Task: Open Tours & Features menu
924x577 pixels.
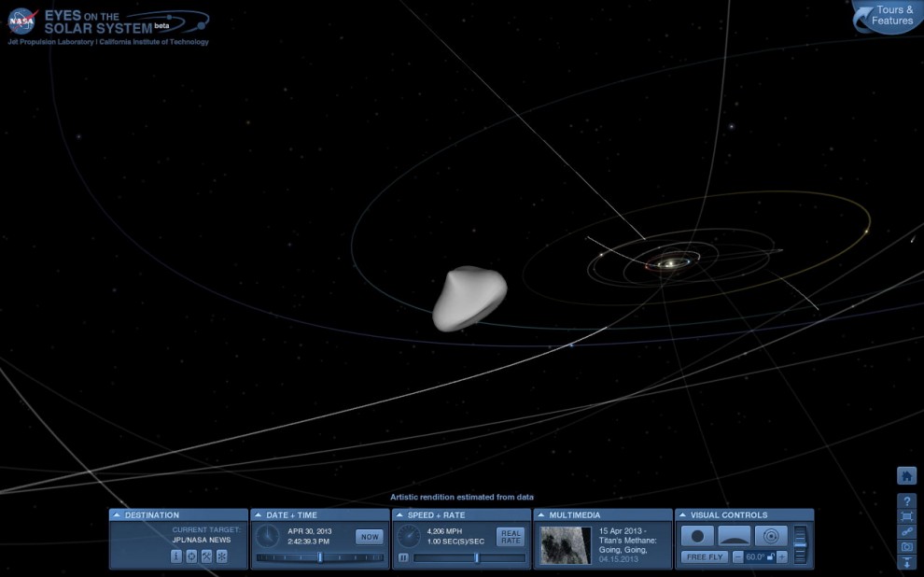Action: click(x=889, y=16)
